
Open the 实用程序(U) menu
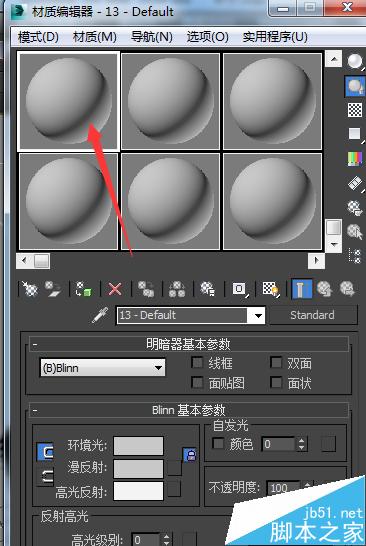275,37
